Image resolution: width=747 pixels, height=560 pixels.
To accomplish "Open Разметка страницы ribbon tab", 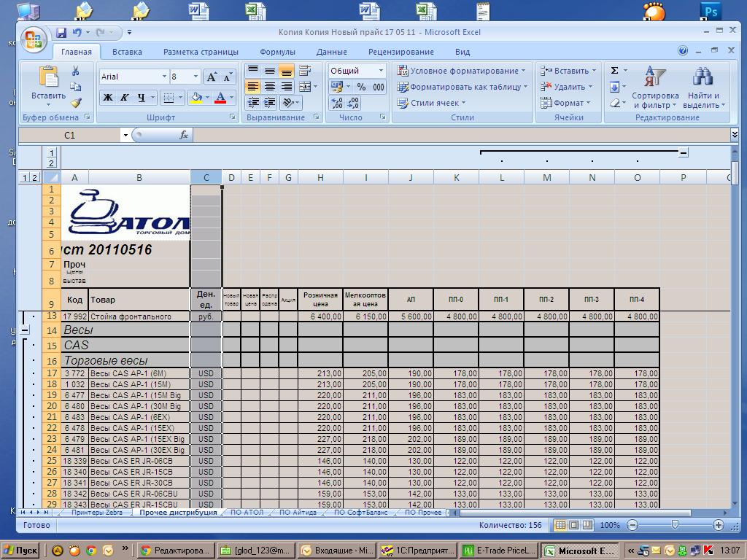I will click(x=201, y=52).
